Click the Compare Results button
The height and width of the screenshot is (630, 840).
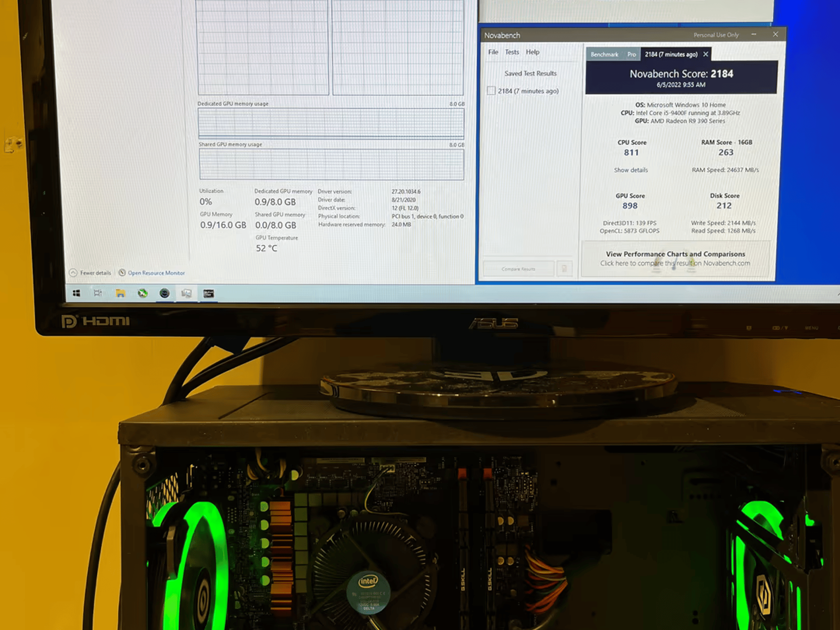click(518, 269)
